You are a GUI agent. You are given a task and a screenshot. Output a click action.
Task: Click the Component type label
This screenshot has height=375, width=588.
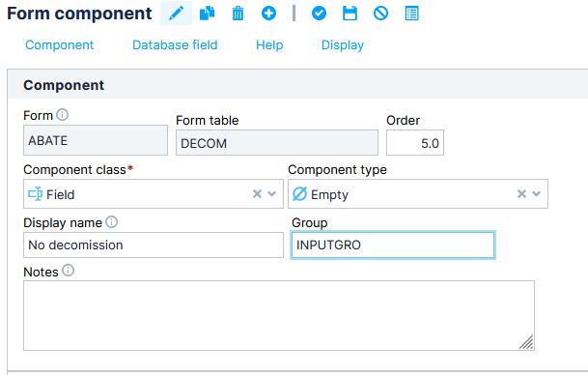coord(337,170)
